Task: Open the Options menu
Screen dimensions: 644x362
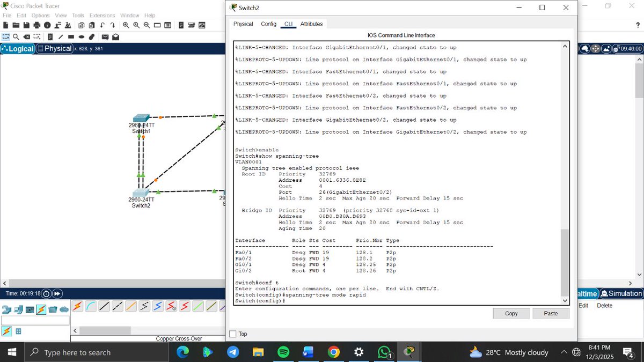Action: click(40, 16)
